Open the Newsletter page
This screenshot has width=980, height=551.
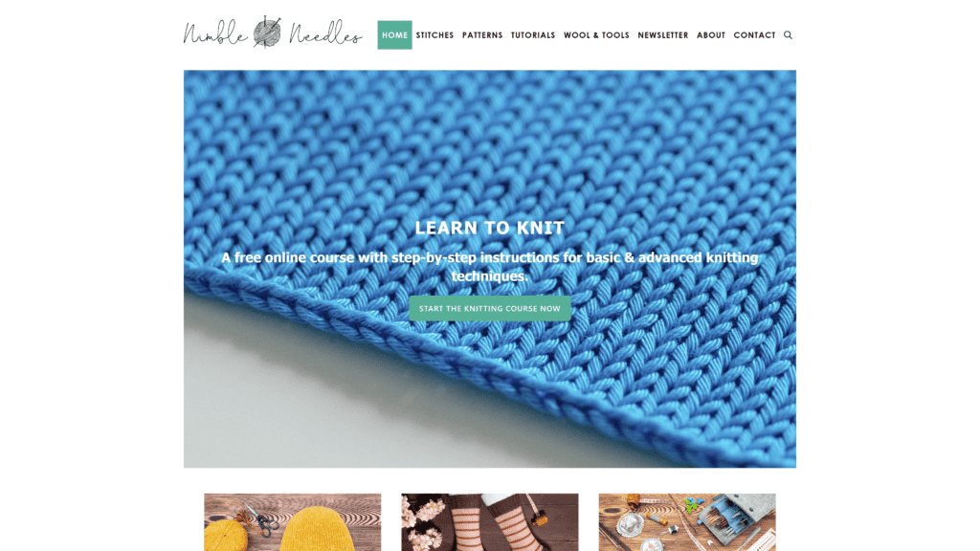(663, 35)
